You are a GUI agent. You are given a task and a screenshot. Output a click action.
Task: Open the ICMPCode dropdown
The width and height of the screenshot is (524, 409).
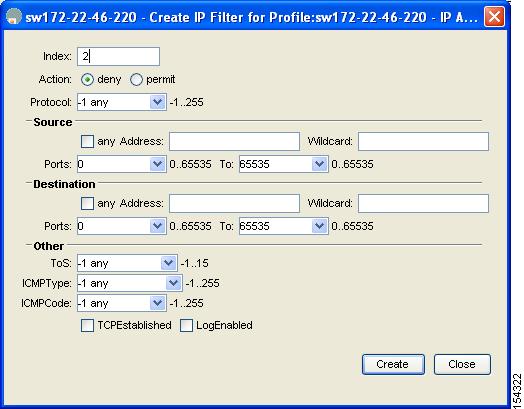[x=158, y=303]
